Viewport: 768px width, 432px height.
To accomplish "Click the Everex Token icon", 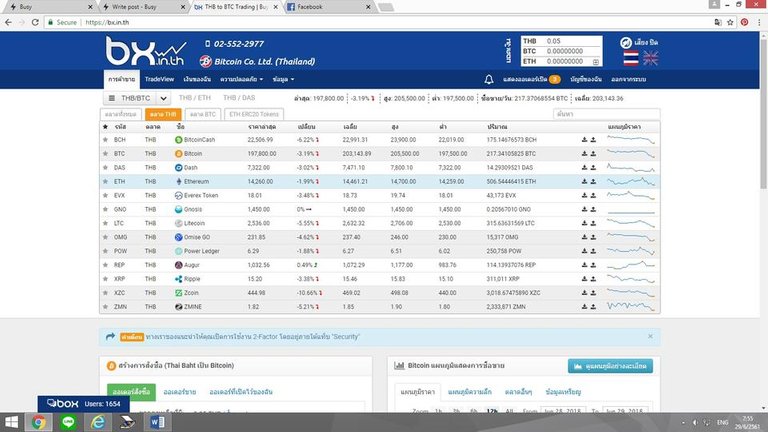I will coord(179,195).
